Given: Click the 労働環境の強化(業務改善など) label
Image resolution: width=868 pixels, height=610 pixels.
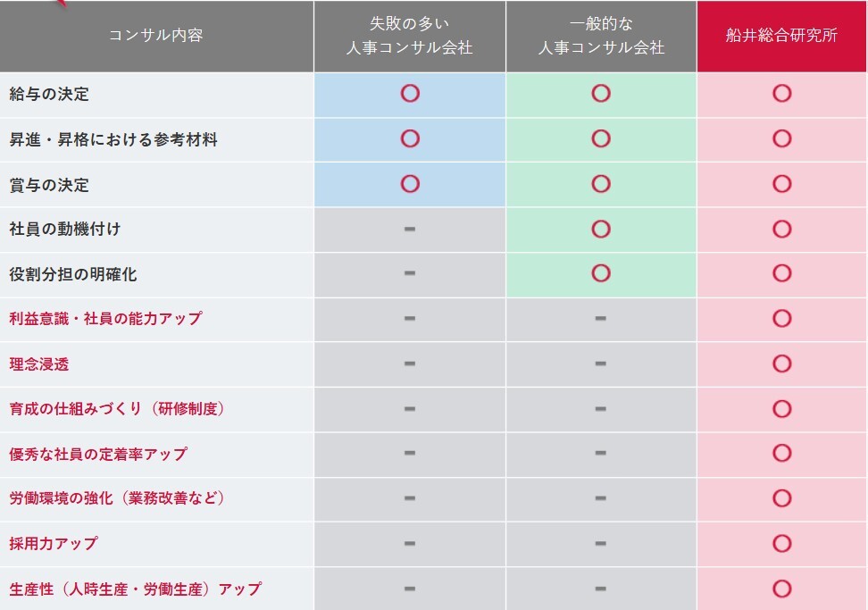Looking at the screenshot, I should click(x=116, y=498).
